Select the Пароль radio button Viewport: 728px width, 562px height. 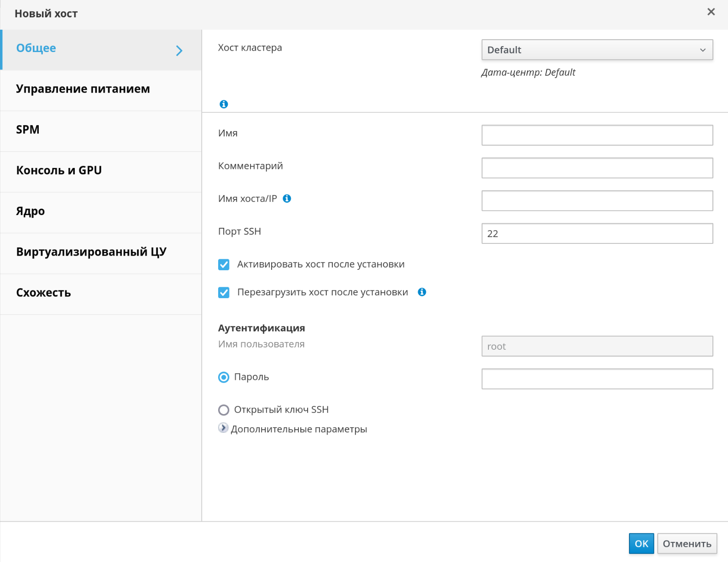pyautogui.click(x=224, y=377)
